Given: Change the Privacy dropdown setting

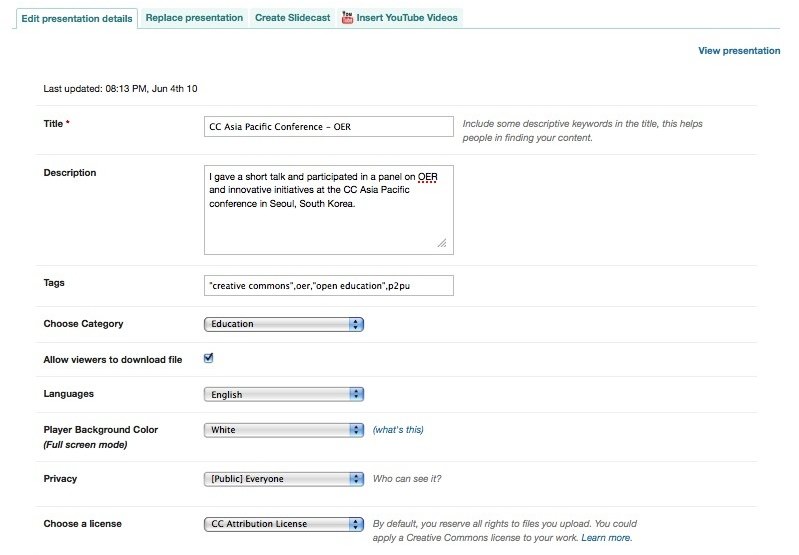Looking at the screenshot, I should 283,479.
